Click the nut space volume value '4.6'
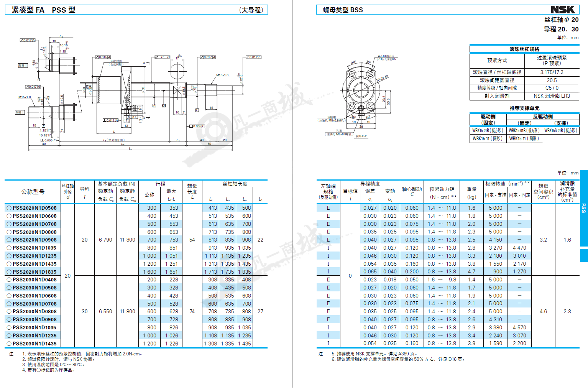Viewport: 588px width, 388px height. click(x=543, y=311)
